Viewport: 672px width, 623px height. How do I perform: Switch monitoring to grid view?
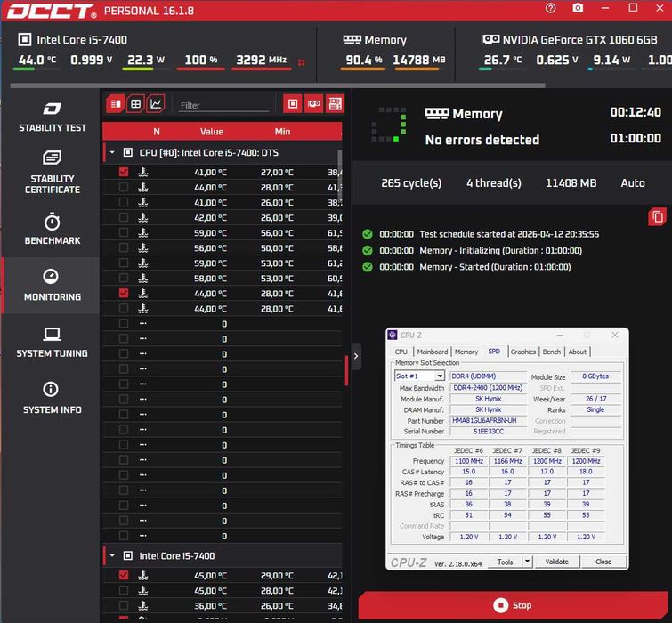tap(135, 104)
